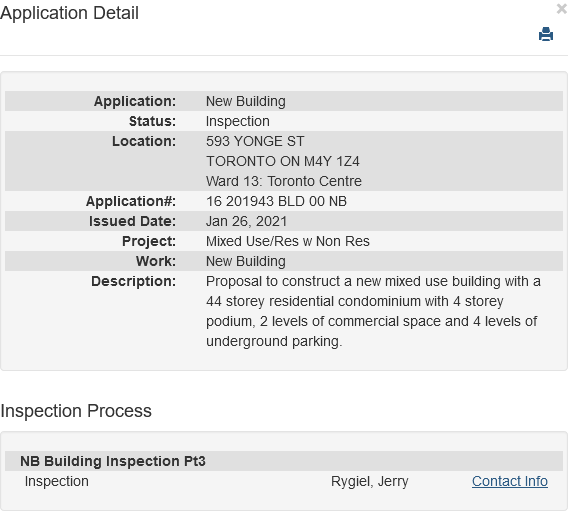Click the print icon
568x513 pixels.
tap(546, 34)
